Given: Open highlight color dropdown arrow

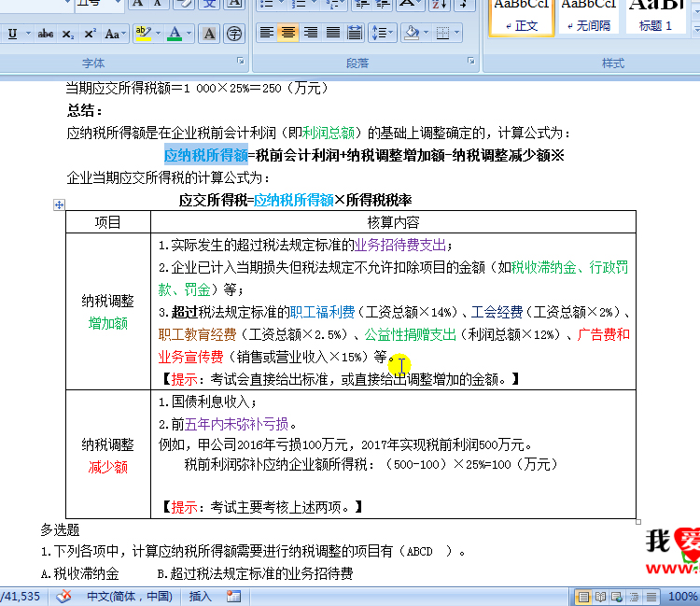Looking at the screenshot, I should point(158,34).
